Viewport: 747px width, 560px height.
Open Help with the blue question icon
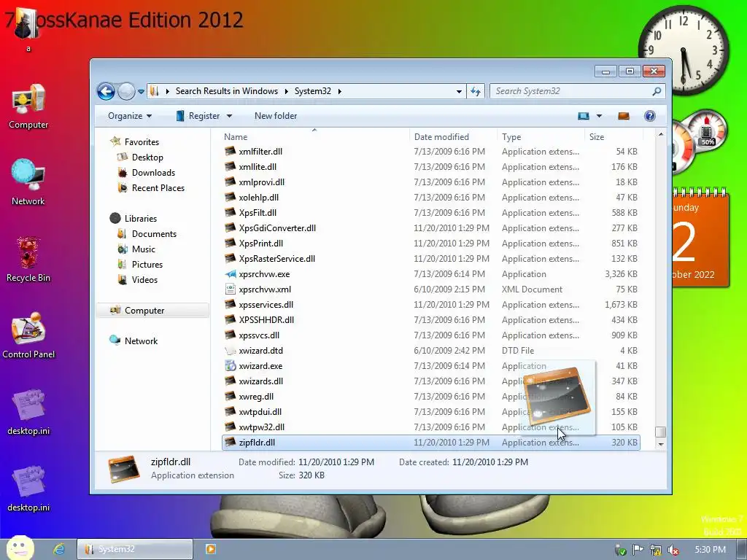(650, 116)
